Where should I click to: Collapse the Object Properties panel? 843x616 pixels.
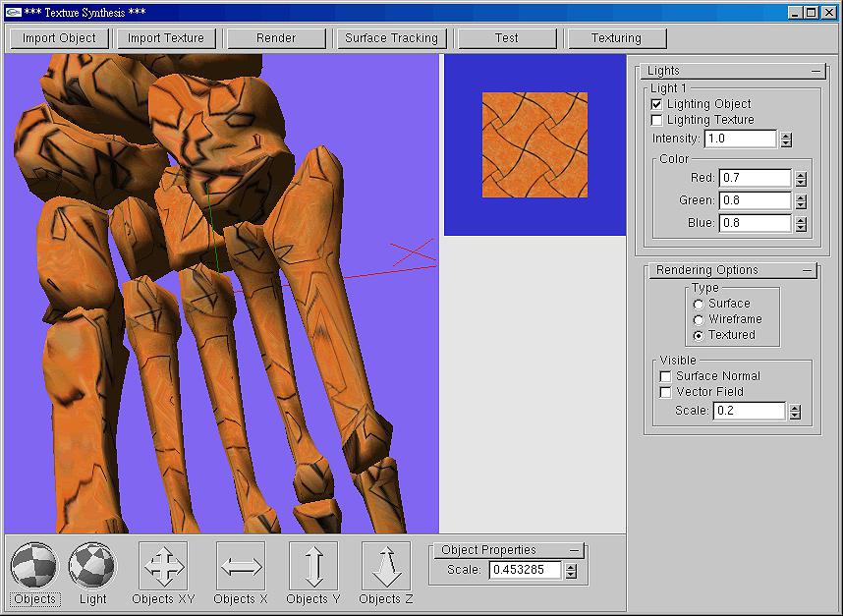pos(575,550)
